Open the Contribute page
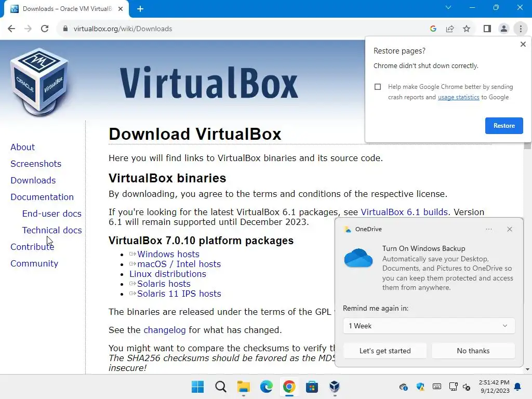532x399 pixels. pyautogui.click(x=32, y=247)
